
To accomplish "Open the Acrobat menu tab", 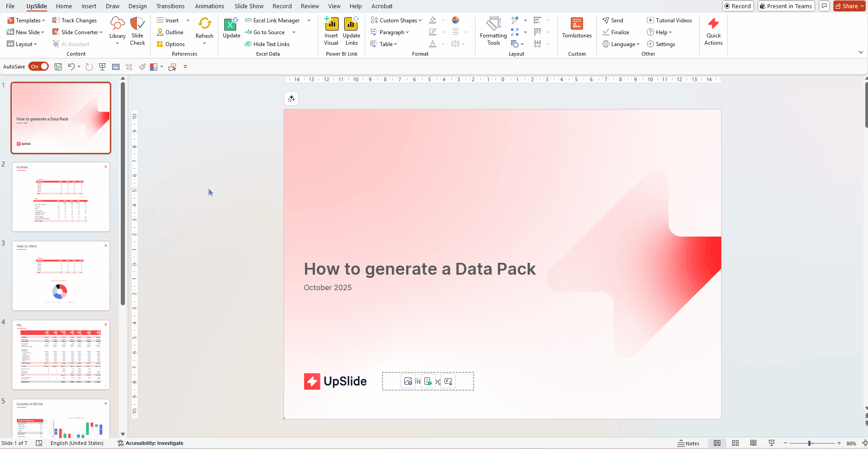I will click(382, 6).
